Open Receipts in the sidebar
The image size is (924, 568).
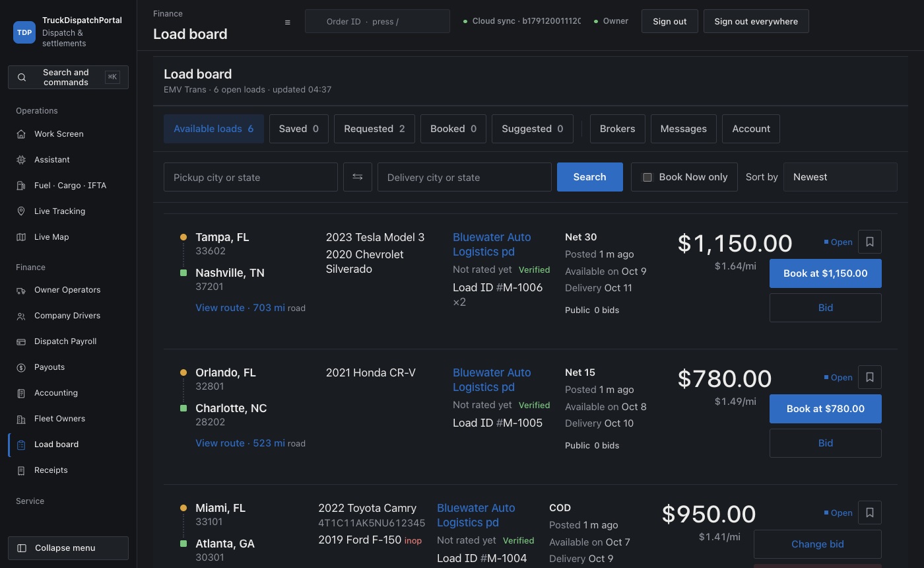click(51, 470)
